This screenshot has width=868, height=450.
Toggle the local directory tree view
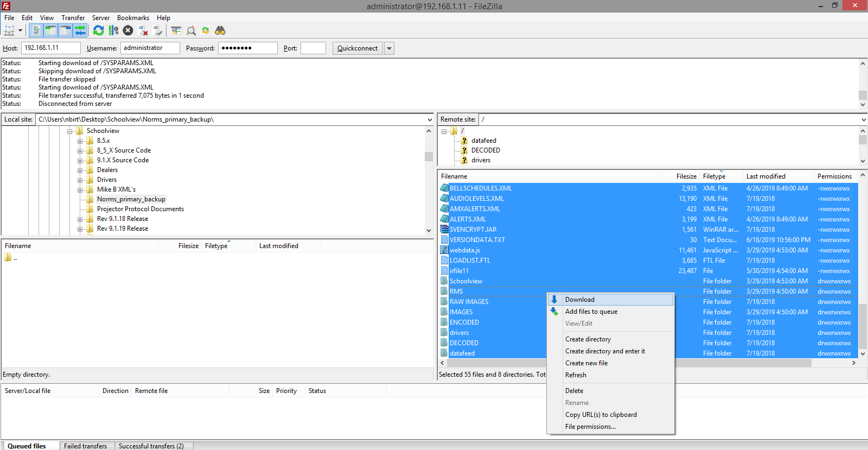click(x=50, y=31)
